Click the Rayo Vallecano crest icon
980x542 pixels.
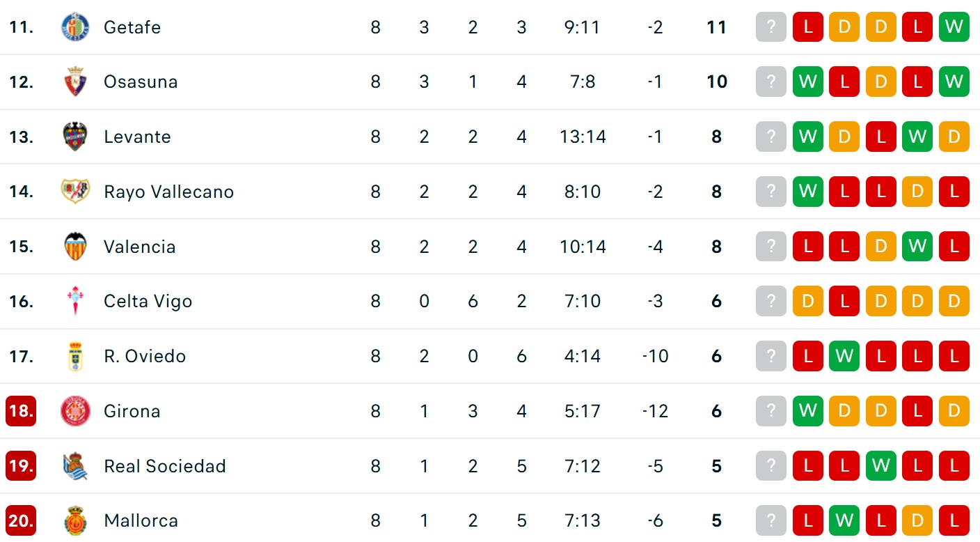click(75, 192)
